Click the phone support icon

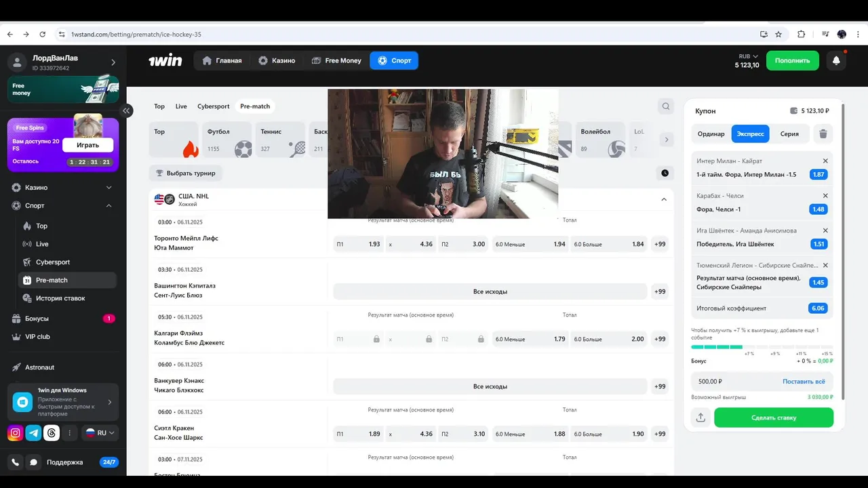[x=16, y=462]
